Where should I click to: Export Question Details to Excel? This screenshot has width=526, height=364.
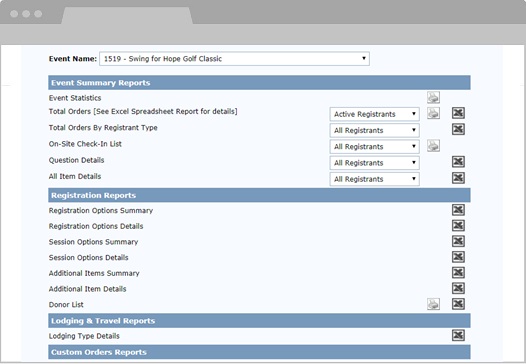[x=458, y=162]
